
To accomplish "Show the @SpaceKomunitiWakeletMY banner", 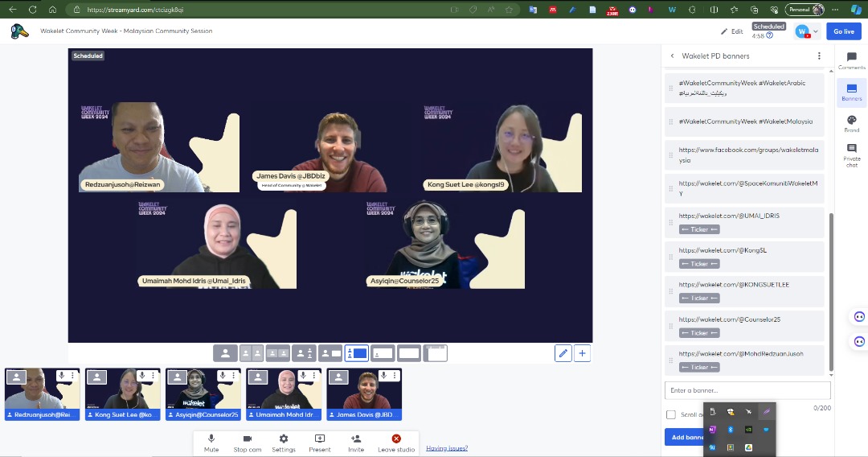I will click(744, 188).
